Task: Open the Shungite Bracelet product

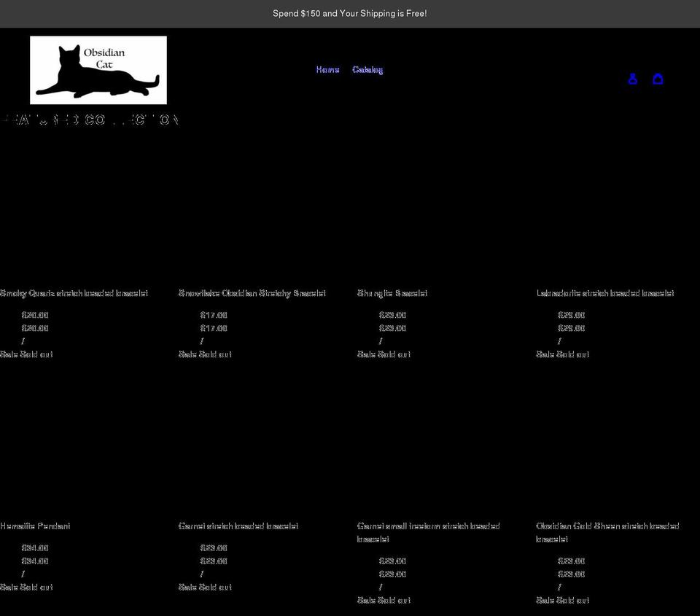Action: [392, 293]
